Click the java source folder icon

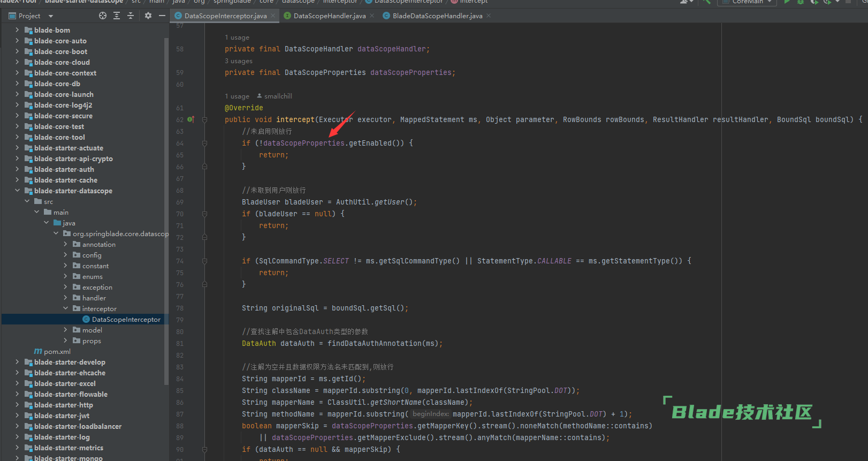(57, 223)
